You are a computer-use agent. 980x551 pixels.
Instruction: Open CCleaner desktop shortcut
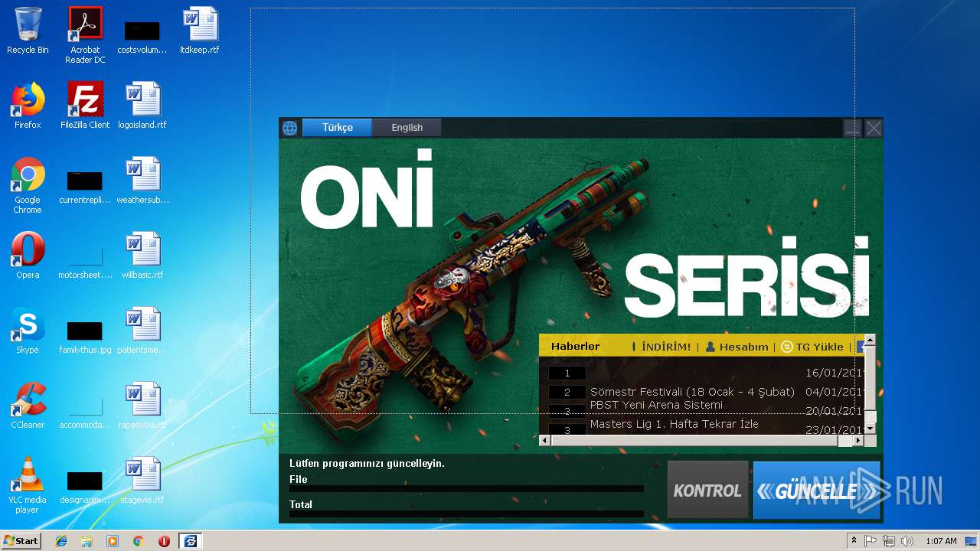(x=28, y=406)
